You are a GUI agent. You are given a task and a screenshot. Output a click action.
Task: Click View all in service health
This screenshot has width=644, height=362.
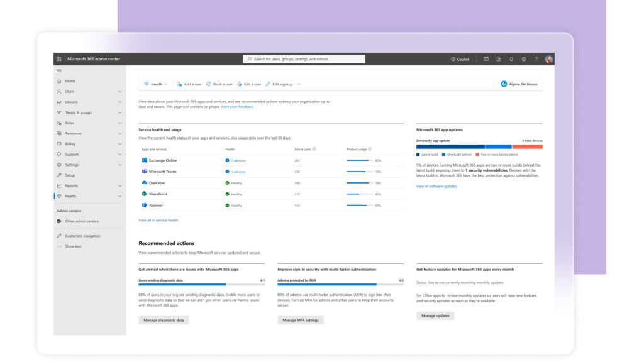pyautogui.click(x=158, y=220)
